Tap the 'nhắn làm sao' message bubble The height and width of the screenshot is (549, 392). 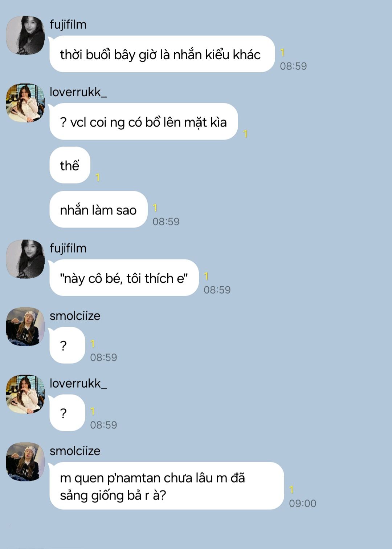click(x=98, y=210)
